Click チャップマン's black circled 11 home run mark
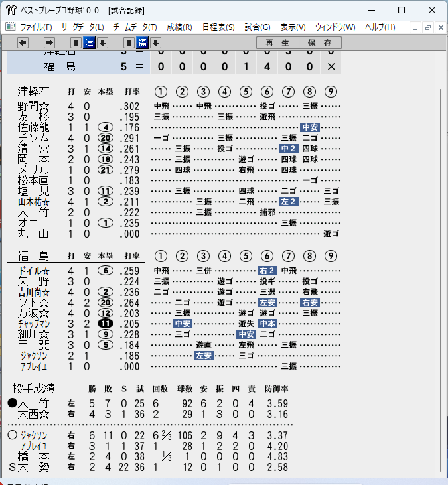 pos(106,324)
